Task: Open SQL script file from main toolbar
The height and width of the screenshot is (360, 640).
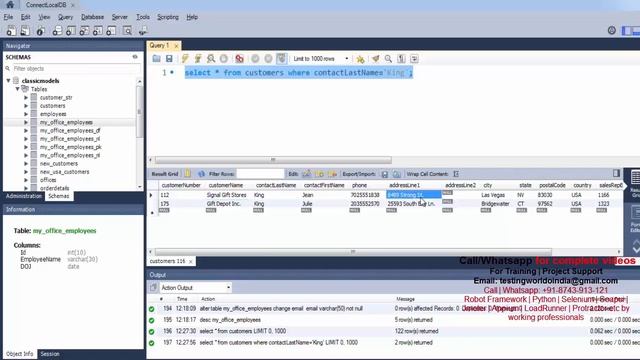Action: tap(25, 31)
